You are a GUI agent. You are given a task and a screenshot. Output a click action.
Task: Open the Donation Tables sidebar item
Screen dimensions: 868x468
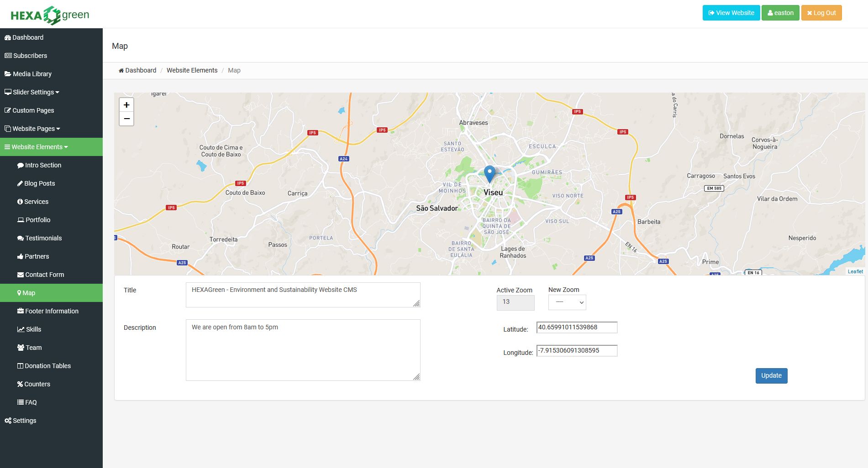(x=47, y=366)
